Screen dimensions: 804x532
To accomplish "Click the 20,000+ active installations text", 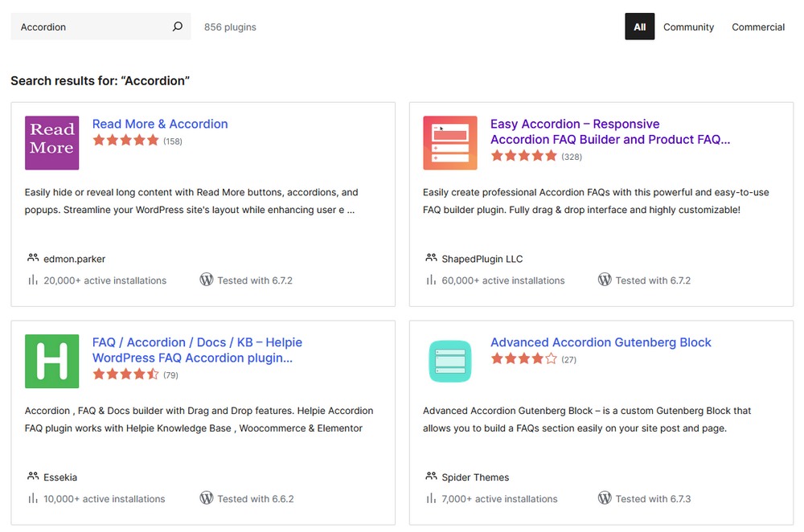I will pos(105,280).
